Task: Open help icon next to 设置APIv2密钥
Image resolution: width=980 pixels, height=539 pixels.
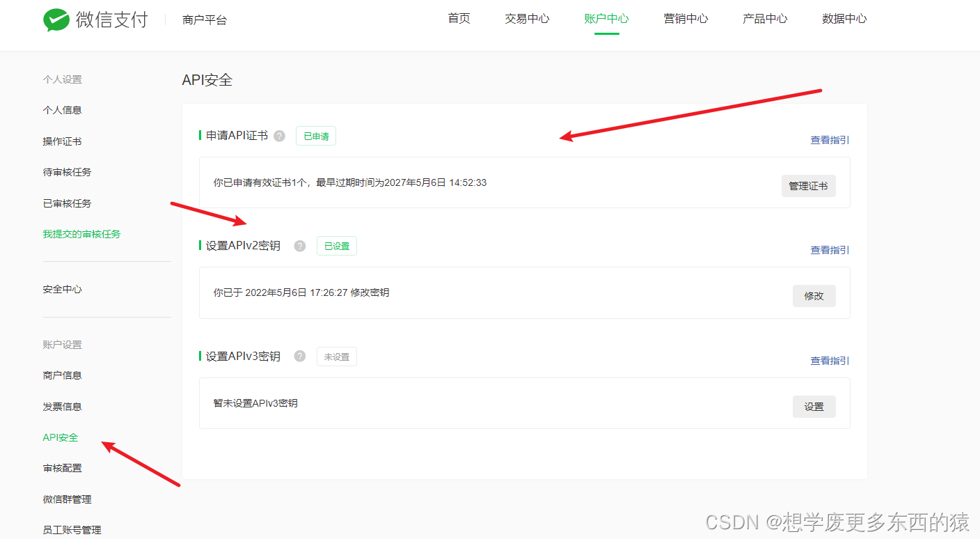Action: [299, 246]
